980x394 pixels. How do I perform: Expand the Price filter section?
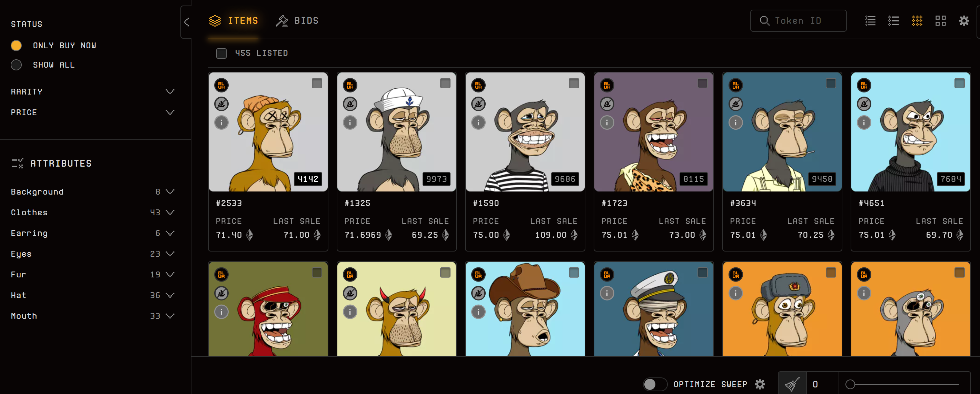170,112
